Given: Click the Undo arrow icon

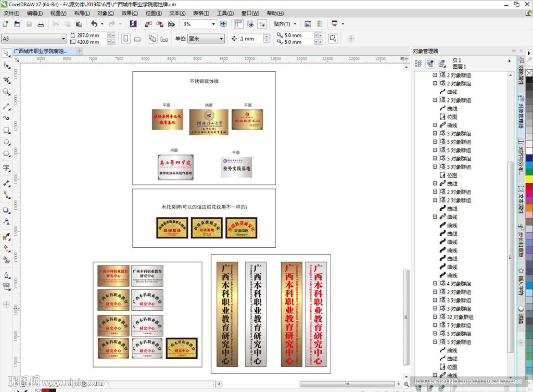Looking at the screenshot, I should click(x=94, y=24).
